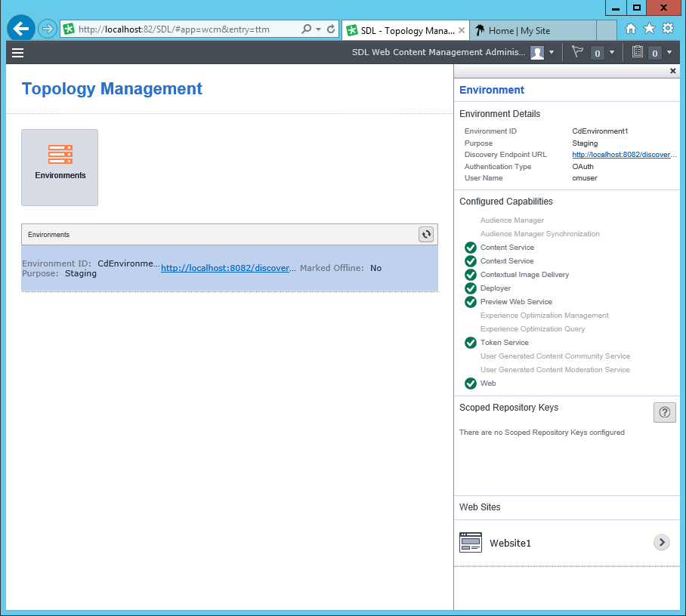
Task: Open the hamburger navigation menu
Action: [17, 53]
